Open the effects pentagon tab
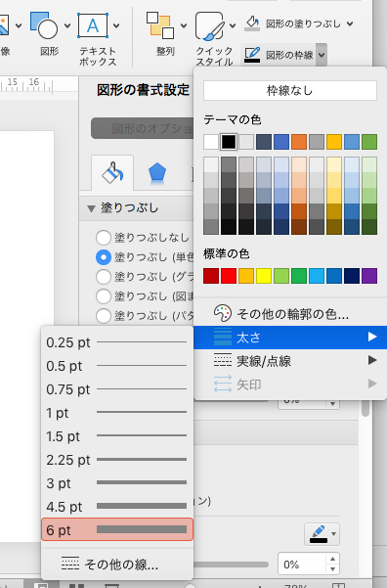 tap(157, 173)
